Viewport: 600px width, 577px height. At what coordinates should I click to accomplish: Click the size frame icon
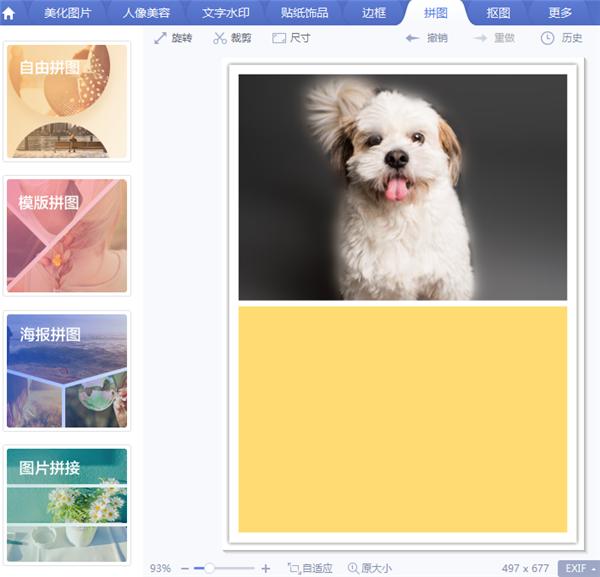point(279,38)
